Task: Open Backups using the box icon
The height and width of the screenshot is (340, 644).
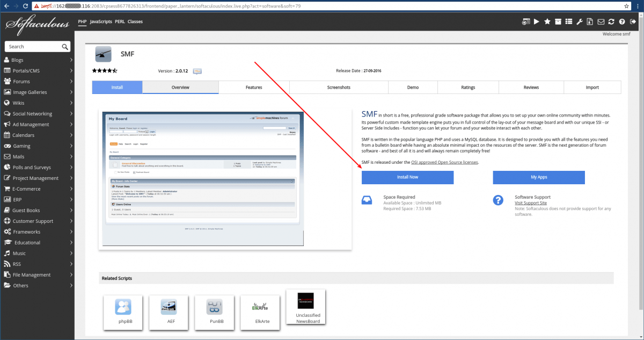Action: 558,21
